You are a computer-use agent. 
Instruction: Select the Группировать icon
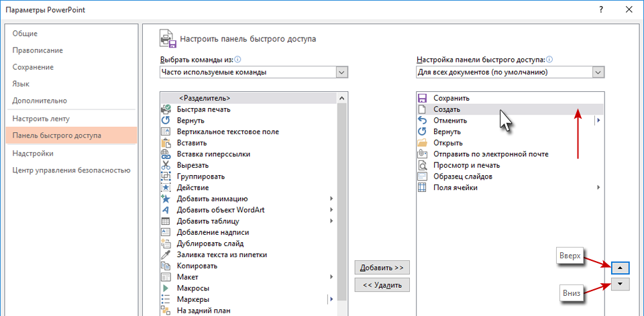point(166,176)
